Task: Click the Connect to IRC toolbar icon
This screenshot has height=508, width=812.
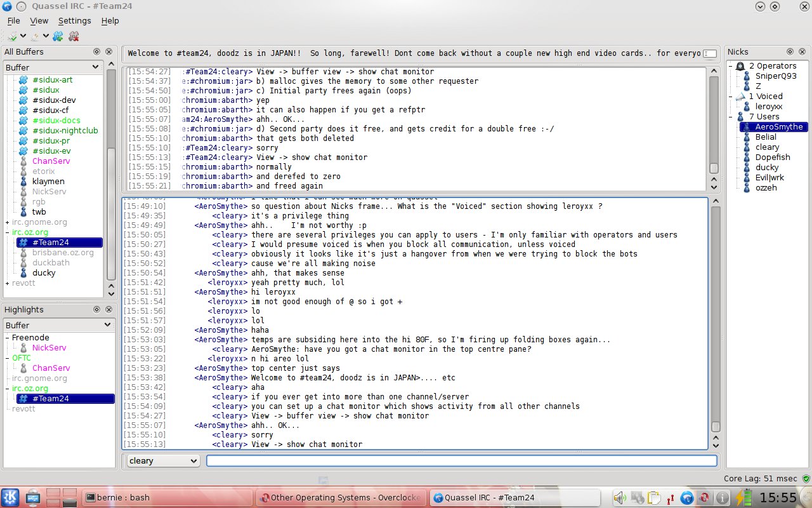Action: 12,36
